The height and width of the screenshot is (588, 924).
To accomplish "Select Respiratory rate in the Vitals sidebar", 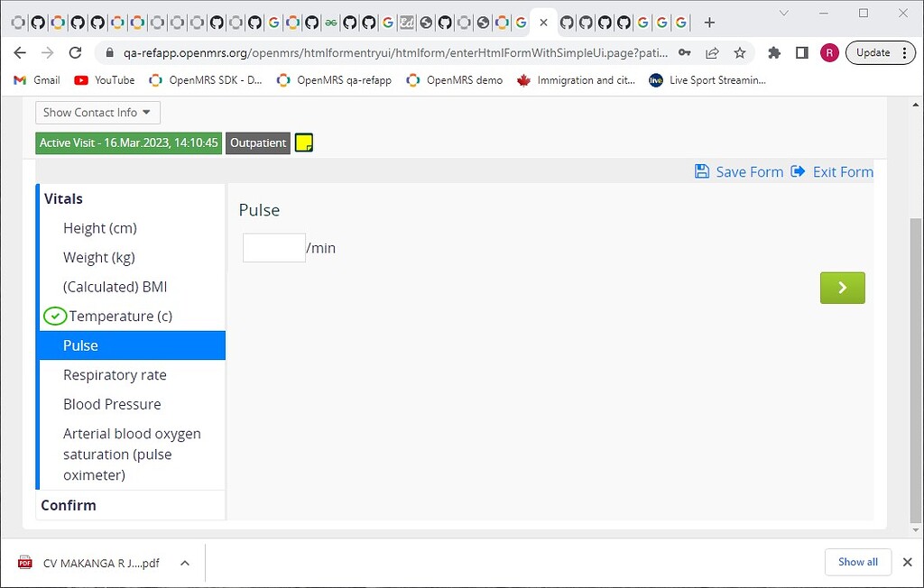I will coord(115,374).
